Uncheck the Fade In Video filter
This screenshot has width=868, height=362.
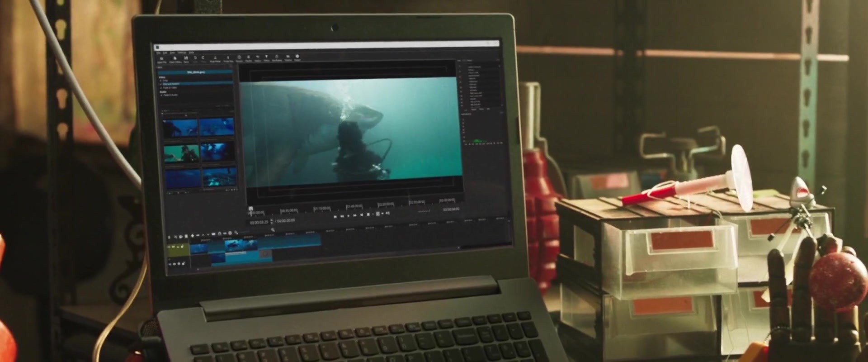coord(161,88)
